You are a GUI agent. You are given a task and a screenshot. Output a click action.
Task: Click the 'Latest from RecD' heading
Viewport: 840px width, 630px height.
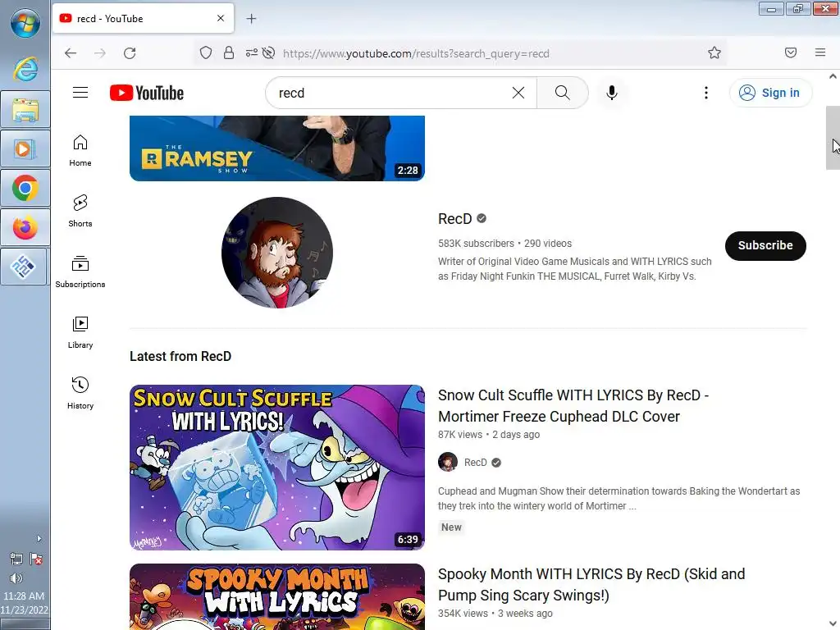180,356
